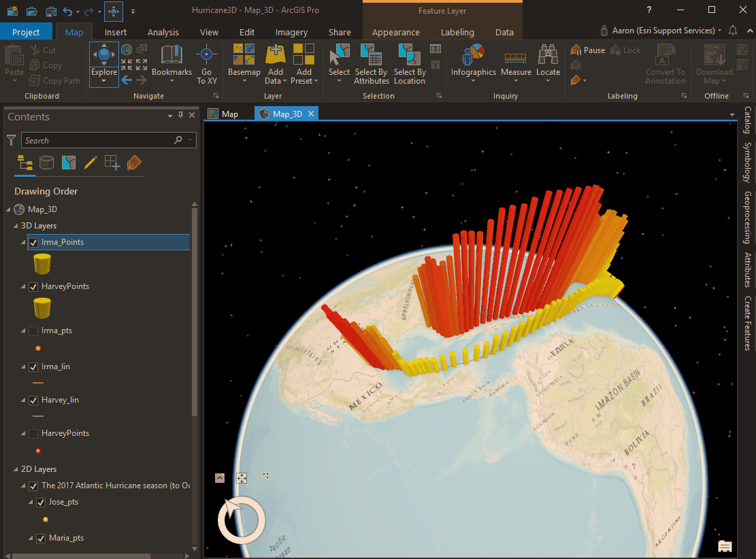
Task: Open the Symbology side pane
Action: (747, 163)
